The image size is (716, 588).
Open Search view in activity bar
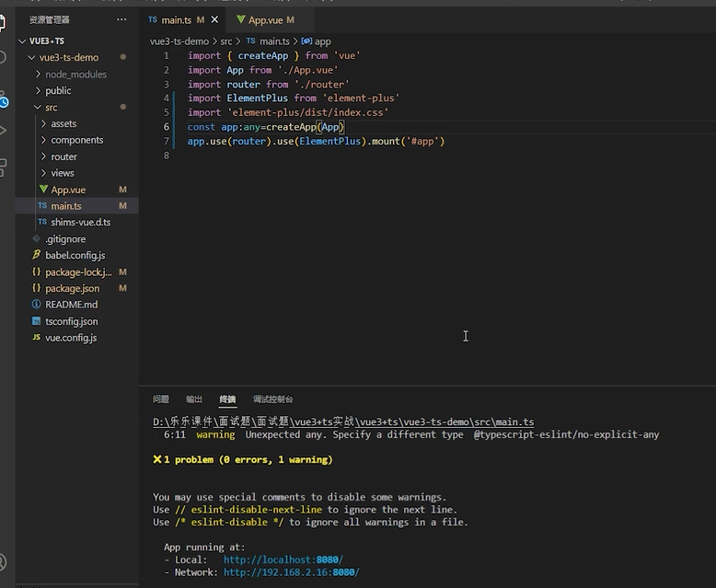(x=3, y=58)
